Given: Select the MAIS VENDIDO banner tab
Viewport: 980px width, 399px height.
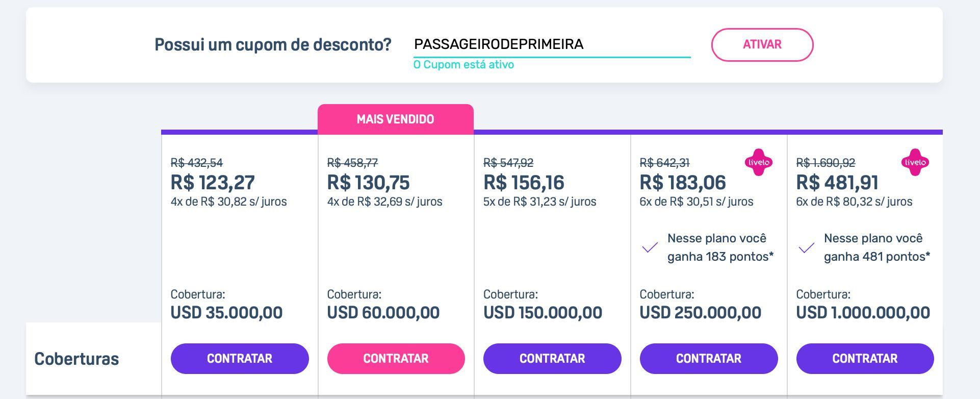Looking at the screenshot, I should [x=396, y=119].
